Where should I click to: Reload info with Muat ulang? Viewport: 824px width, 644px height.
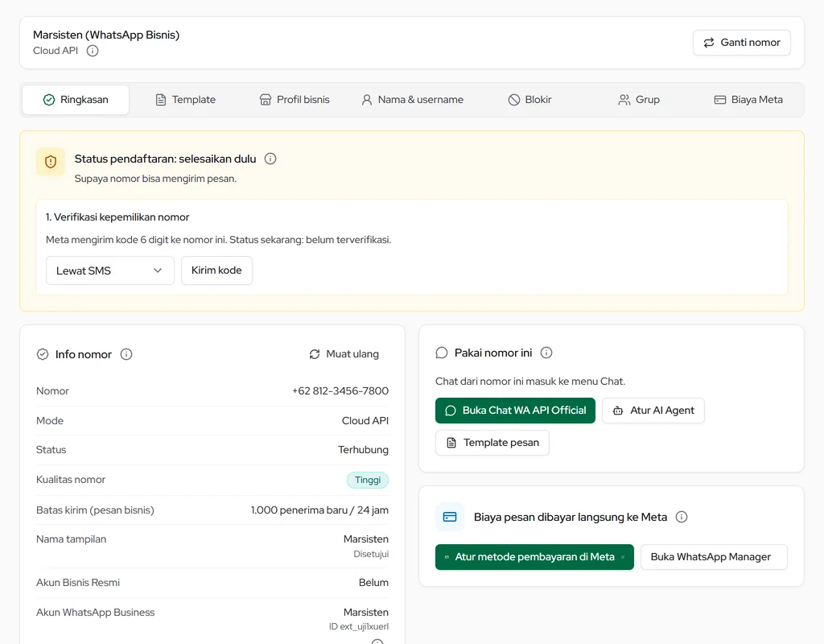pyautogui.click(x=344, y=354)
